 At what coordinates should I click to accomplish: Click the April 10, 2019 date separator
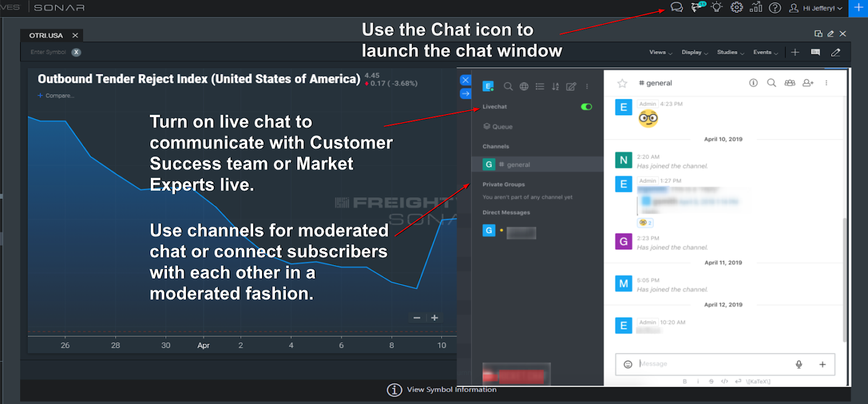(723, 139)
